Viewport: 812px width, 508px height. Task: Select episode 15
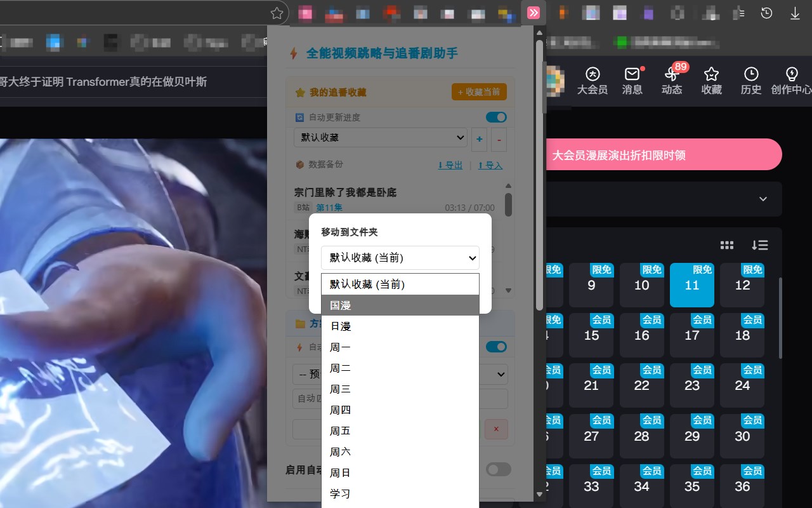point(591,335)
